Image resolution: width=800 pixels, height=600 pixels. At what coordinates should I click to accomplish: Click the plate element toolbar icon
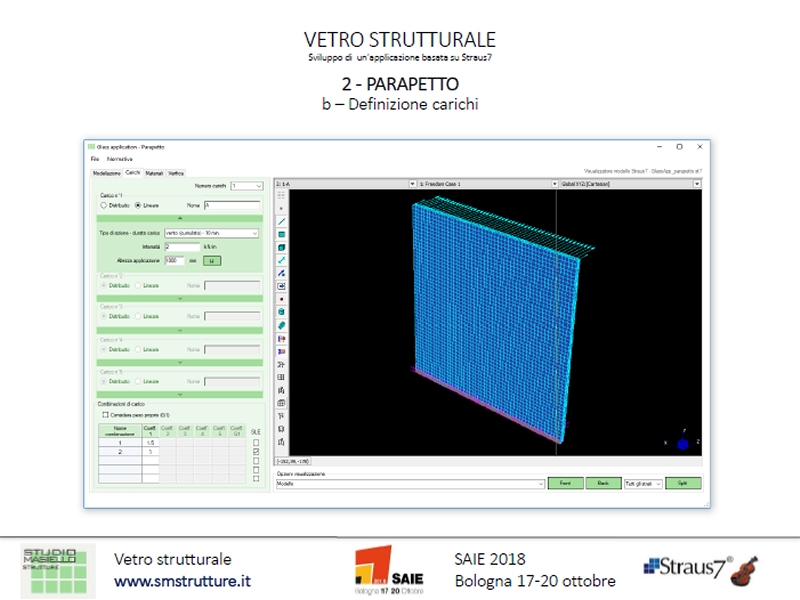coord(281,234)
